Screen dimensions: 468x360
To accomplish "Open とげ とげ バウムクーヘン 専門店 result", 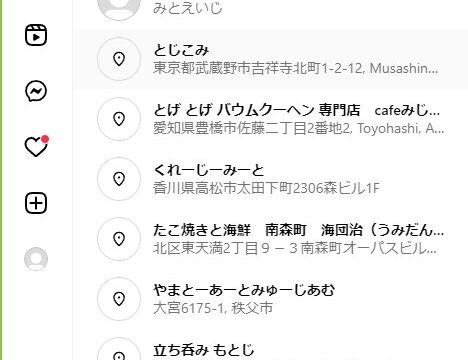I will pos(271,119).
